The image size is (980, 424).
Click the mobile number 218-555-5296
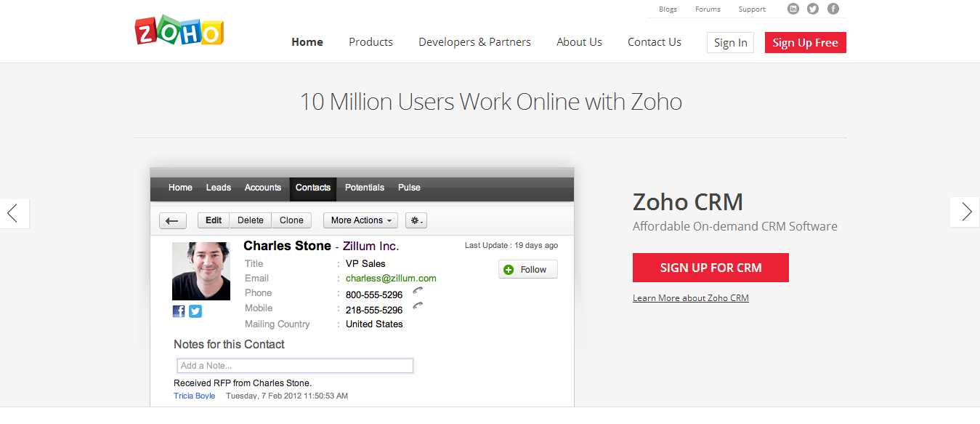(x=374, y=310)
